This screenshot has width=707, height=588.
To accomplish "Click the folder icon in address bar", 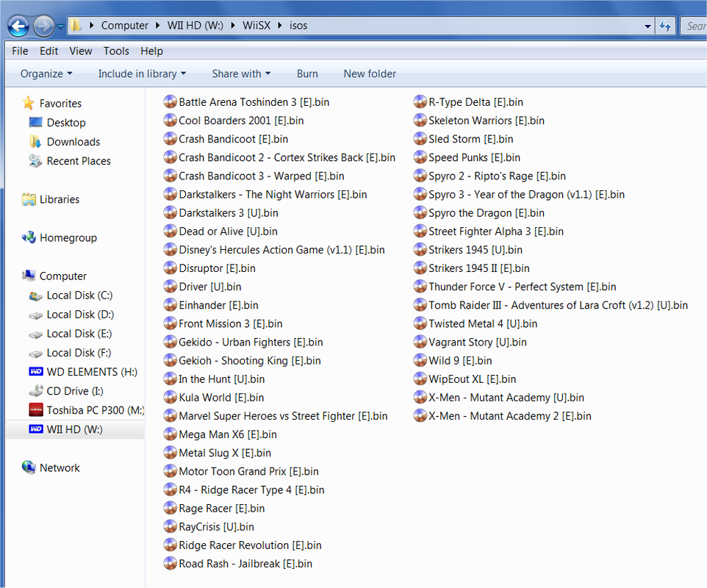I will (x=76, y=26).
